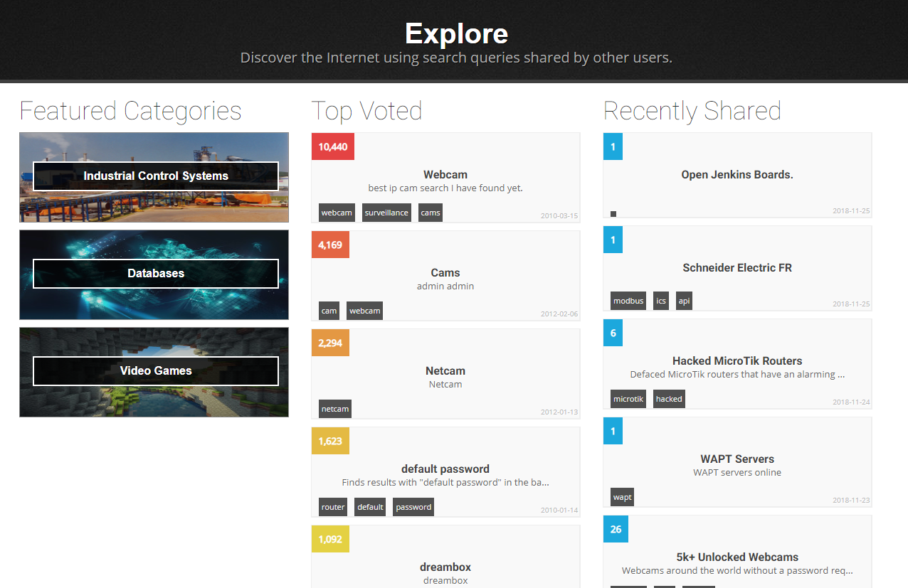Open the Industrial Control Systems category
The height and width of the screenshot is (588, 908).
155,176
